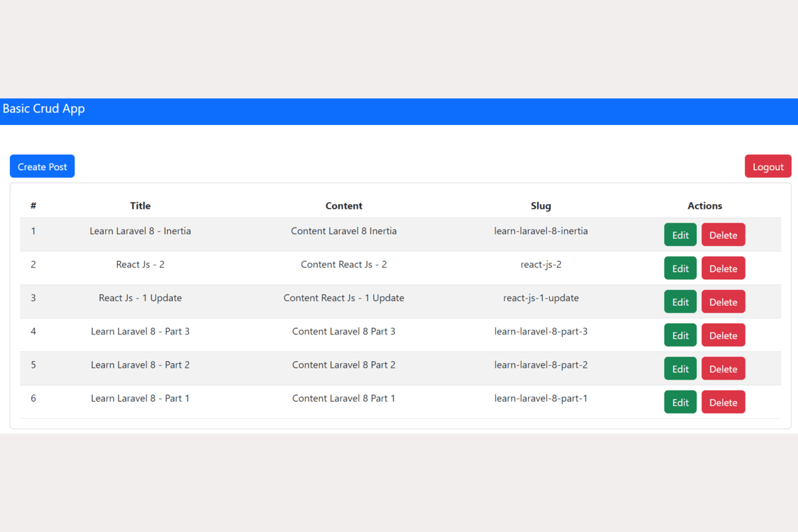The width and height of the screenshot is (798, 532).
Task: Delete the Learn Laravel 8 - Inertia post
Action: pos(723,235)
